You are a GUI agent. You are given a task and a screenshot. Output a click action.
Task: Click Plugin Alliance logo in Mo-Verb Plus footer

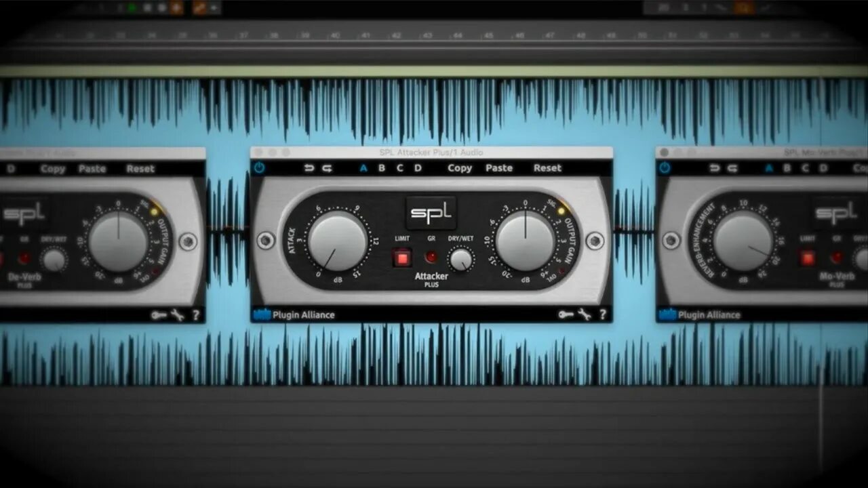[x=700, y=314]
